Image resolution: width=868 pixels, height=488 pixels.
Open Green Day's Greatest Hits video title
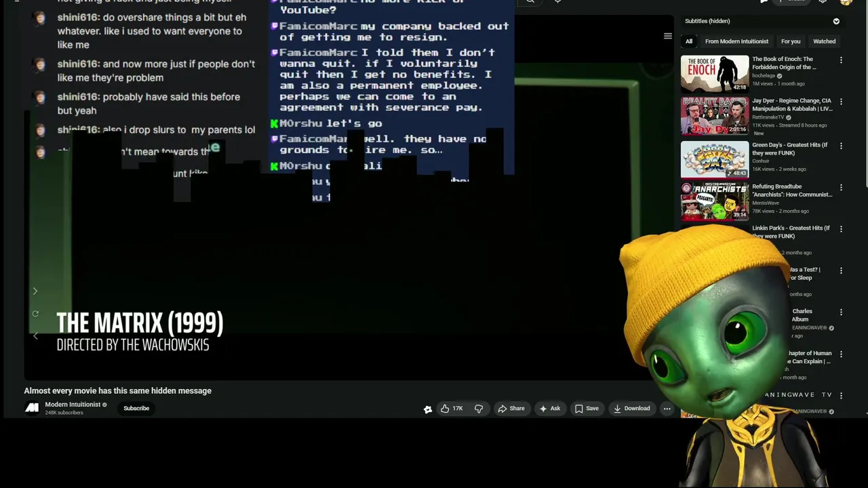point(790,148)
